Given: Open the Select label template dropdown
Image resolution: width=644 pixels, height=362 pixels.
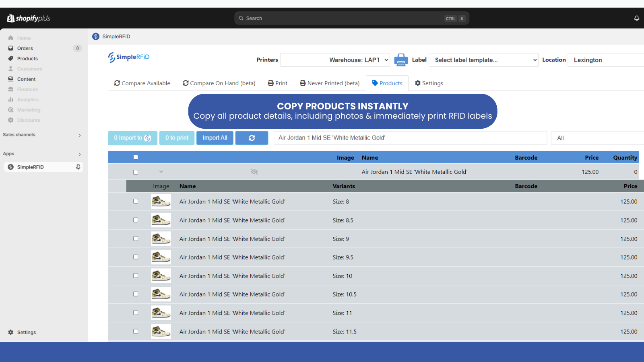Looking at the screenshot, I should [484, 60].
